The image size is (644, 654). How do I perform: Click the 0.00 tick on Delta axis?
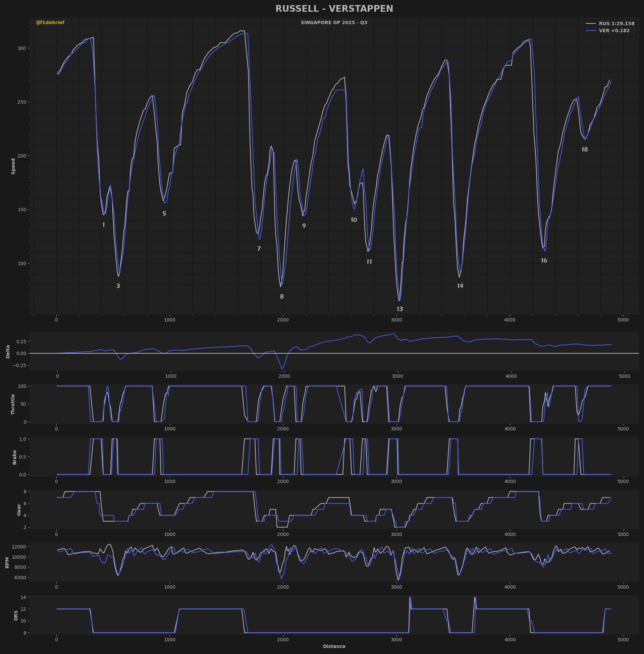(x=21, y=353)
